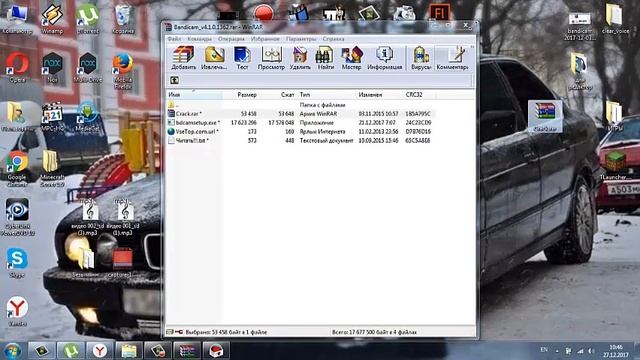This screenshot has width=640, height=360.
Task: Open the Просмотр (View) tool
Action: 271,58
